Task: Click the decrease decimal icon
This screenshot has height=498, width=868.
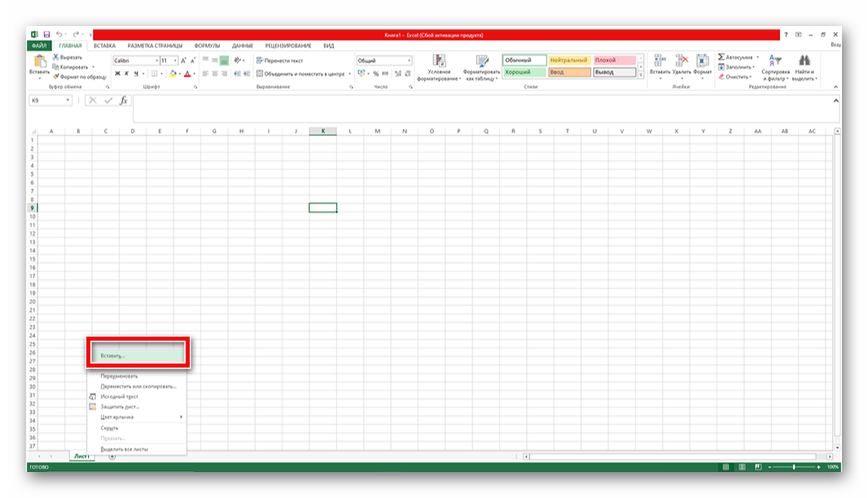Action: tap(407, 73)
